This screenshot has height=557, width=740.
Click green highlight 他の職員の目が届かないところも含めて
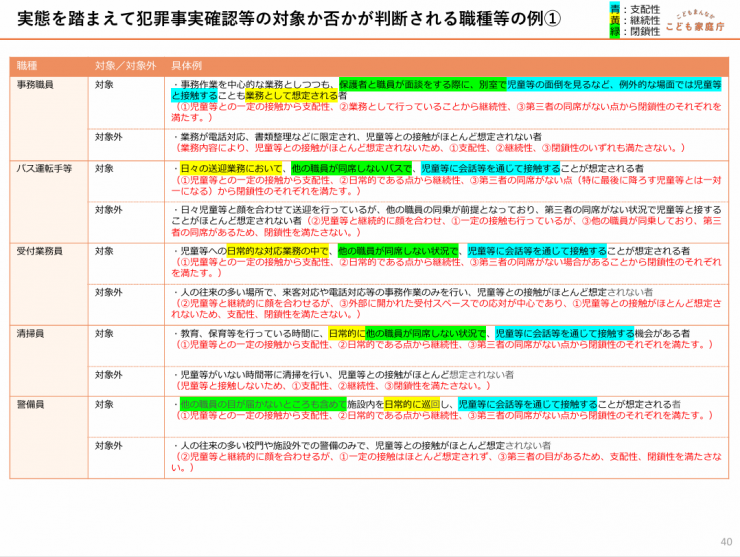[x=264, y=405]
